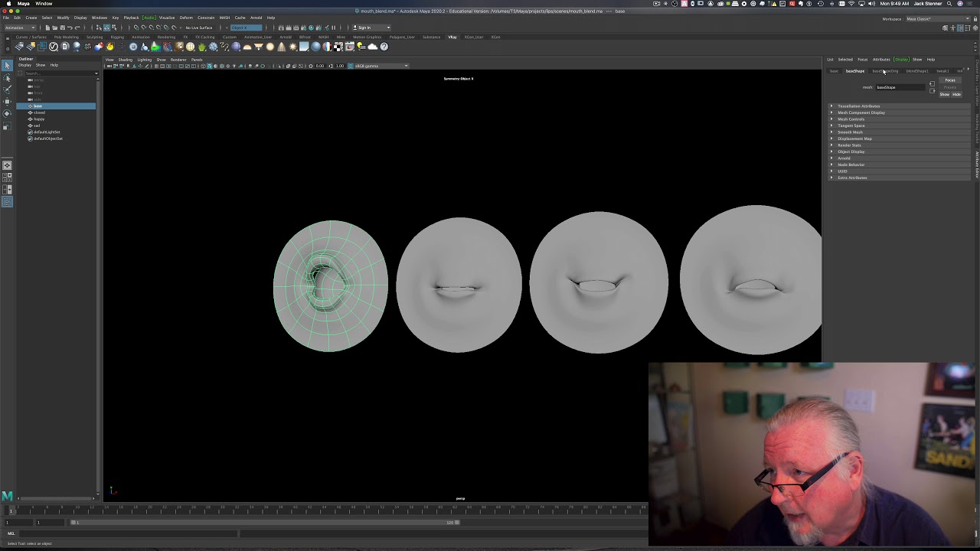The width and height of the screenshot is (980, 551).
Task: Click the Hide button in Attribute Editor
Action: point(956,94)
